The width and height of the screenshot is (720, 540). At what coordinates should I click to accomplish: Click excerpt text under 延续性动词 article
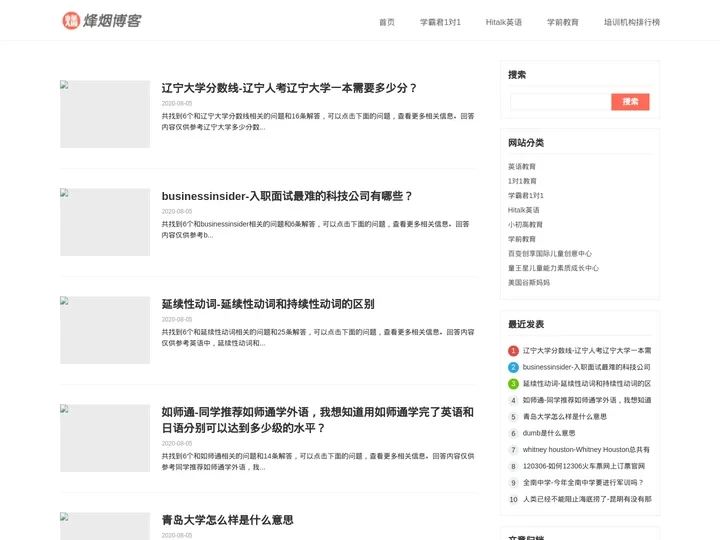click(317, 338)
